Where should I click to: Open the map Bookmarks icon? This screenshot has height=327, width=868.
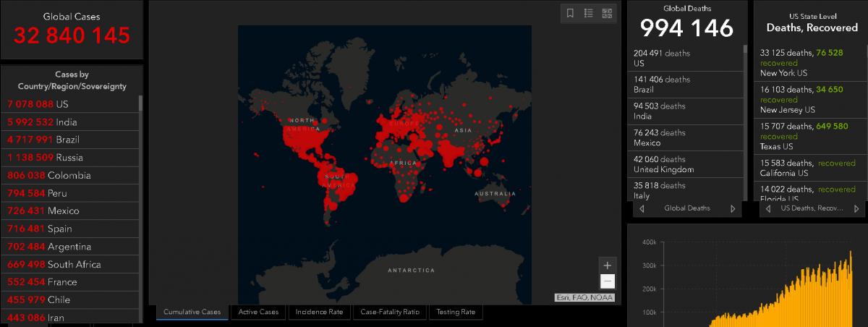tap(570, 13)
